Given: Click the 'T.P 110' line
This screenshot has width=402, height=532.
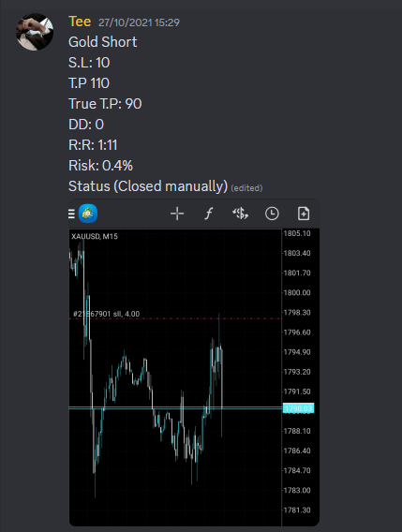Looking at the screenshot, I should tap(89, 83).
